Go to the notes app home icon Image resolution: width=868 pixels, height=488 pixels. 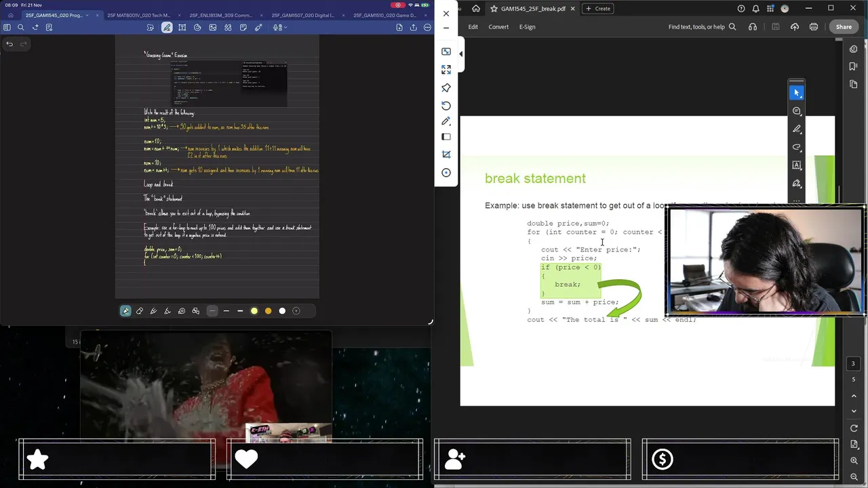point(10,15)
